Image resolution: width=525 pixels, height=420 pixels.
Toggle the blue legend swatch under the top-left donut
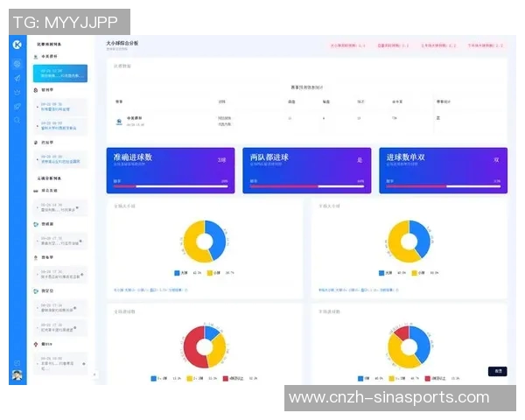click(177, 273)
